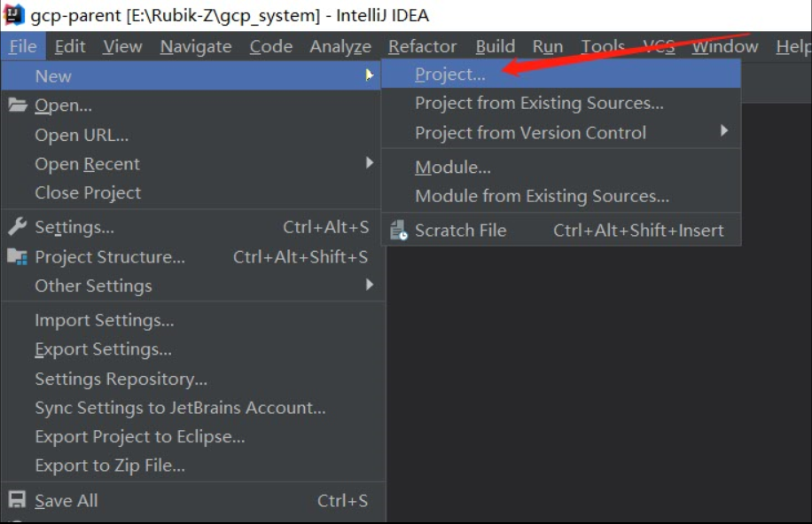The width and height of the screenshot is (812, 524).
Task: Expand the New submenu arrow
Action: click(369, 76)
